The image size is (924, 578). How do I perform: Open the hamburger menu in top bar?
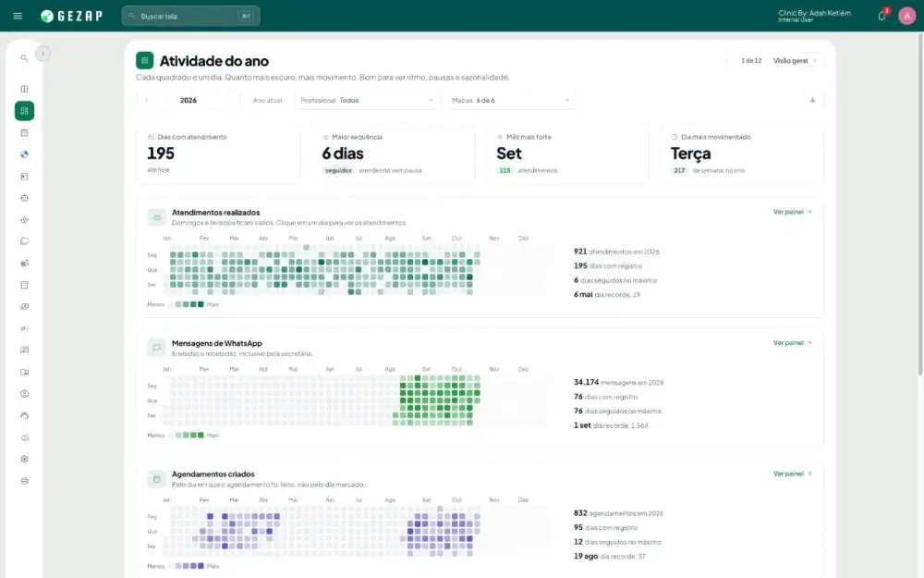[x=18, y=16]
